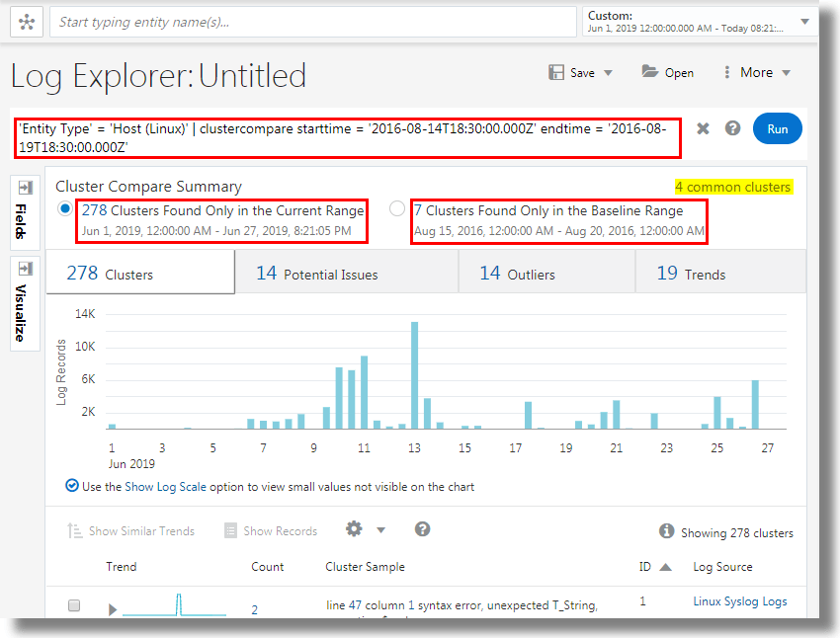Click the help icon next to the gear

pyautogui.click(x=422, y=529)
